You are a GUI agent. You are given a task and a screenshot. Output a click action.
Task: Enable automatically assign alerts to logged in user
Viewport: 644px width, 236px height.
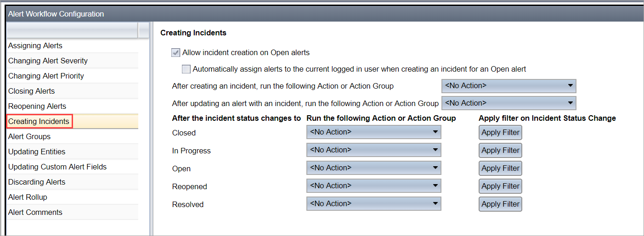pos(186,69)
